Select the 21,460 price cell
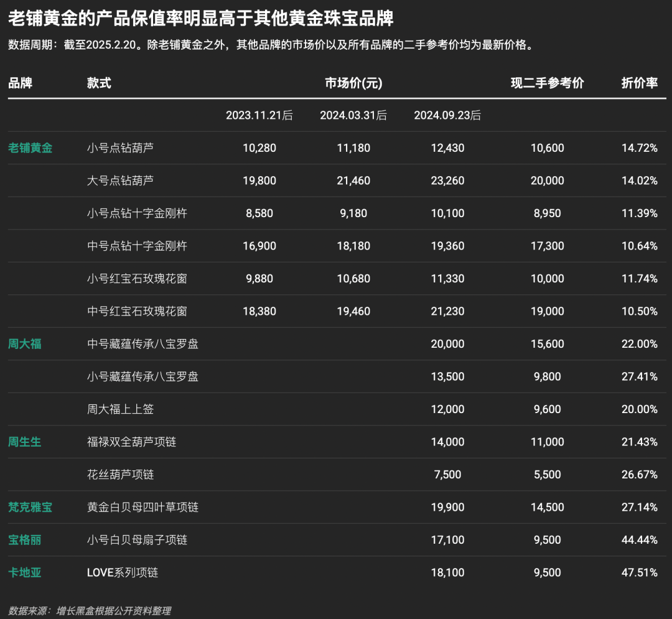 click(x=353, y=180)
